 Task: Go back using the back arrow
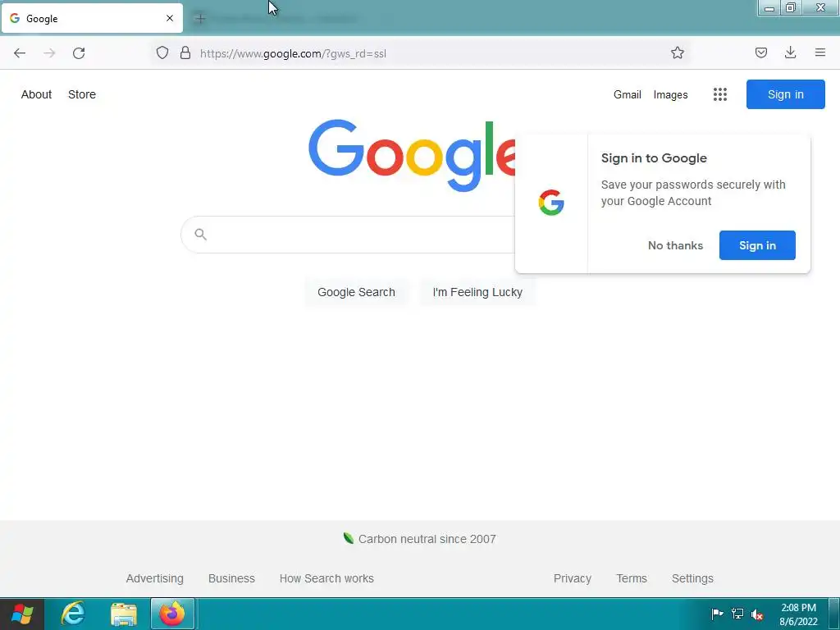click(x=20, y=53)
